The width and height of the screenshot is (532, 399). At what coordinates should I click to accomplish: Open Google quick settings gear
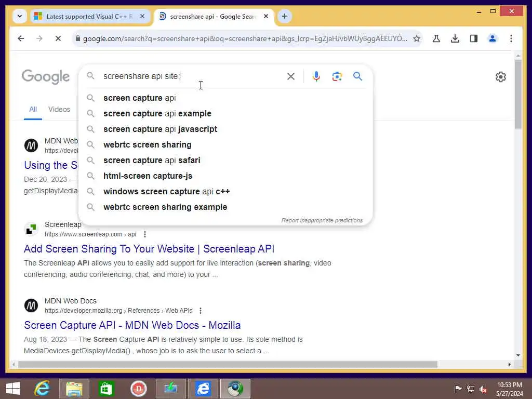click(x=500, y=77)
